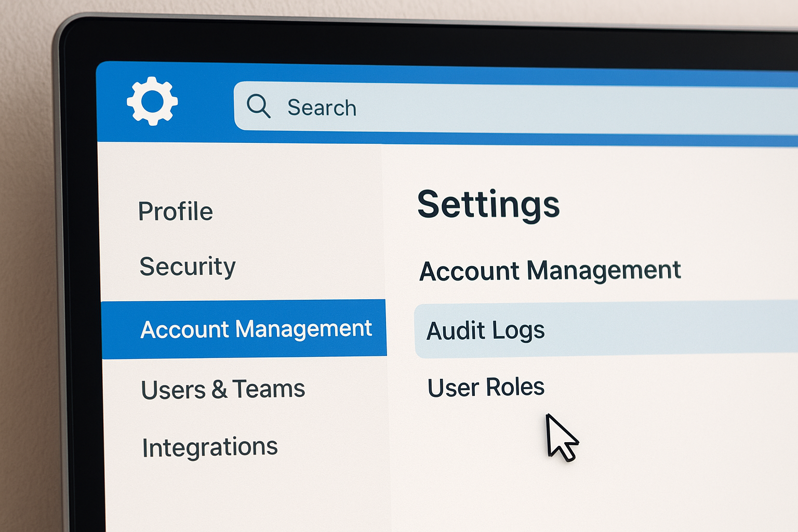Go to Users & Teams section
Viewport: 798px width, 532px height.
[223, 389]
